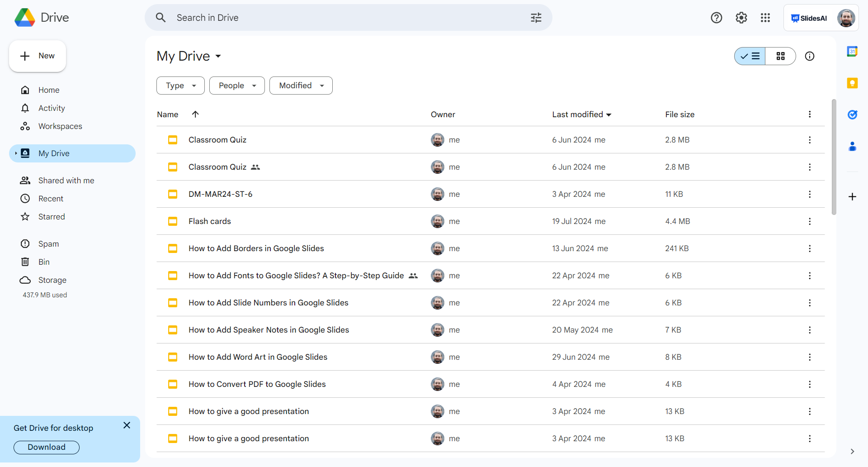Reverse sort direction arrow next to Name

[x=195, y=114]
